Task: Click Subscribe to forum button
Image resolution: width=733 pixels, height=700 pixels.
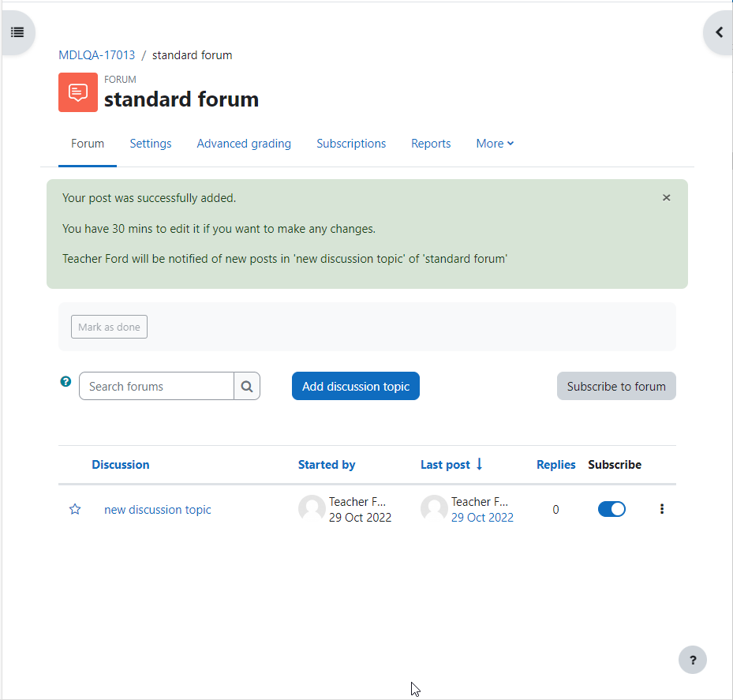Action: pyautogui.click(x=616, y=386)
